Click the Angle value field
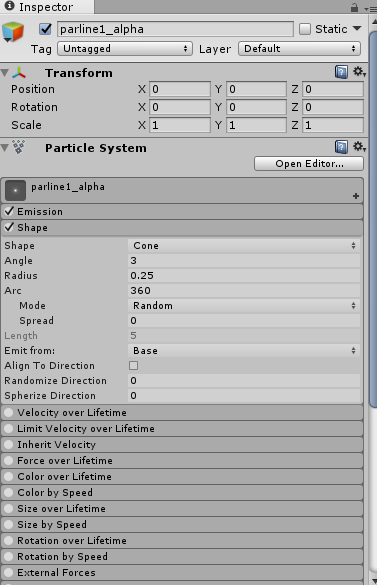Screen dimensions: 377x585 pos(244,260)
